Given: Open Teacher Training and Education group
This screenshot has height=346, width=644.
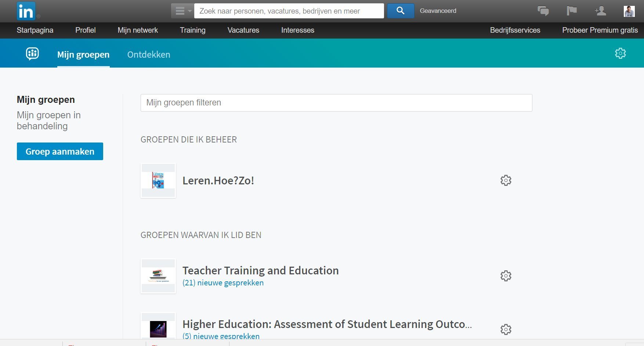Looking at the screenshot, I should pos(261,271).
